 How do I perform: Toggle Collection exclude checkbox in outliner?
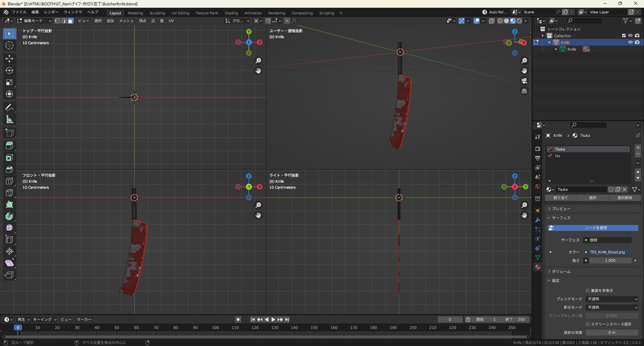pos(624,36)
